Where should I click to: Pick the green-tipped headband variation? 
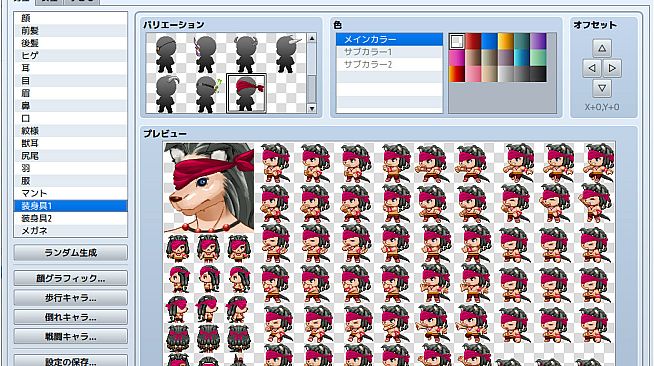(206, 94)
